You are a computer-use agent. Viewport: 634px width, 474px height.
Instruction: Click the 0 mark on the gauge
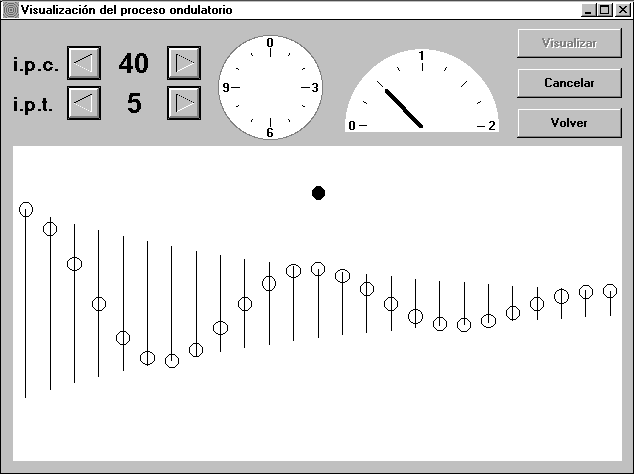352,126
